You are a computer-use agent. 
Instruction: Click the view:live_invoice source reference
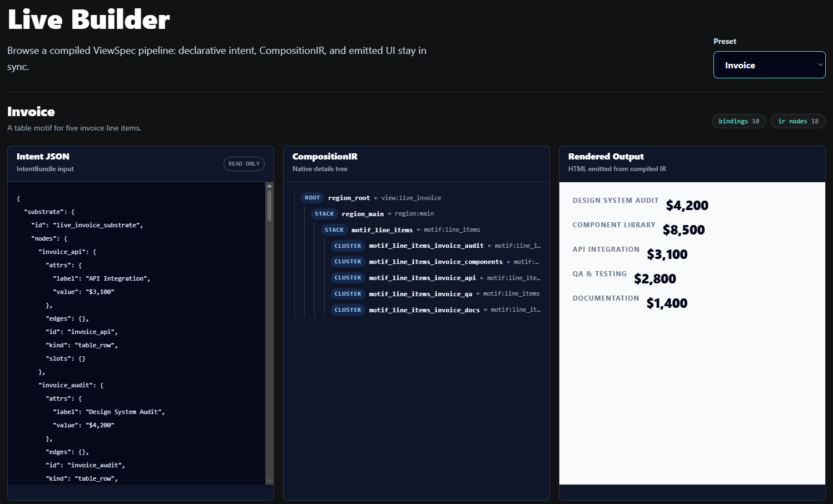tap(411, 198)
